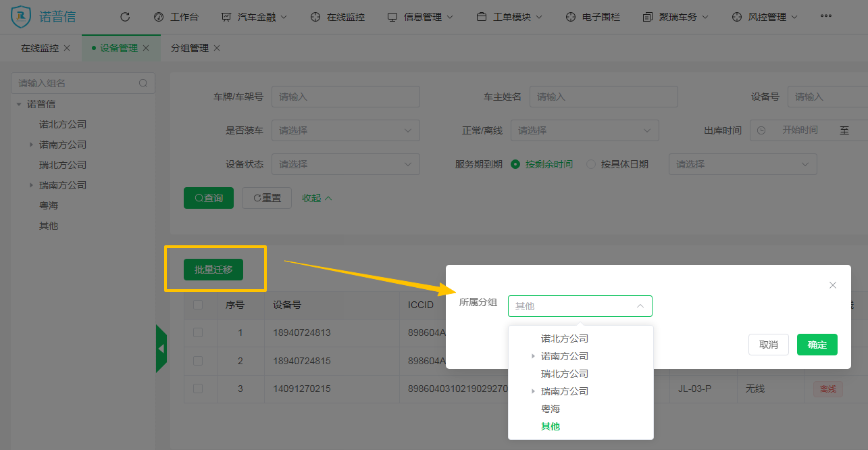Open the 所属分组 dropdown
The height and width of the screenshot is (450, 868).
click(x=580, y=306)
